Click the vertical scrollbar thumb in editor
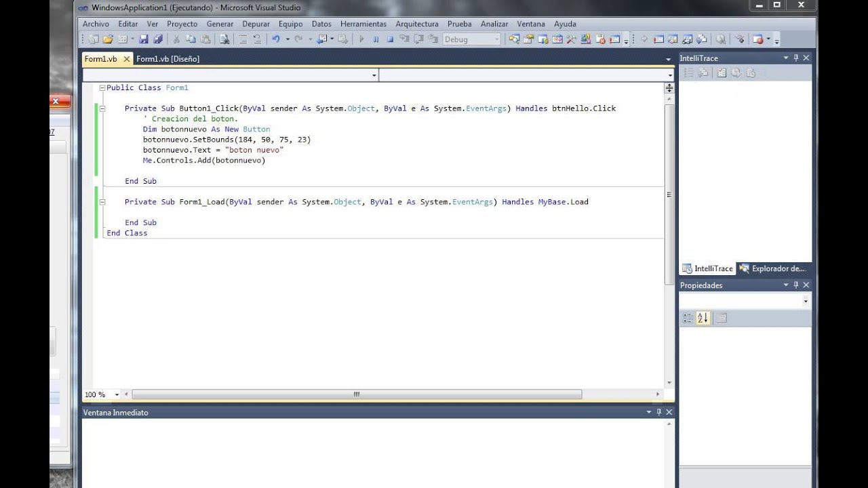Screen dimensions: 868x488 pyautogui.click(x=669, y=194)
